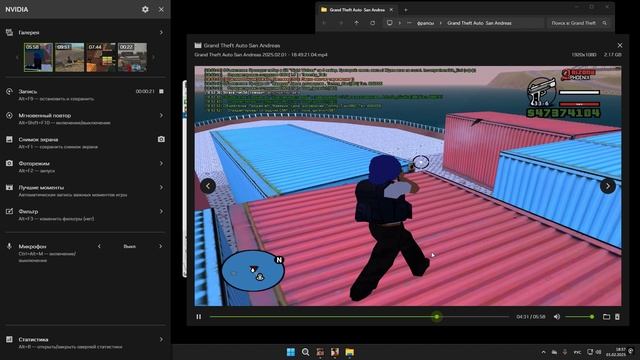Open gallery thumbnail with 05:58 duration
Image resolution: width=640 pixels, height=360 pixels.
38,57
